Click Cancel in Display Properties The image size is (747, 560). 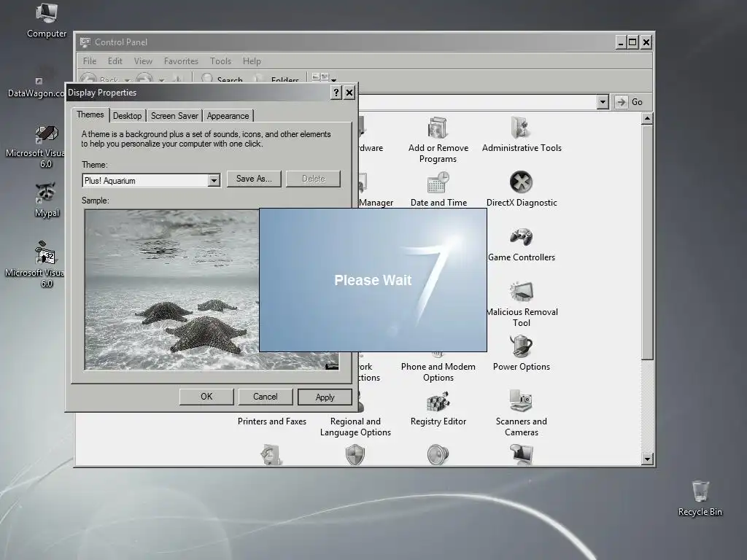click(266, 397)
